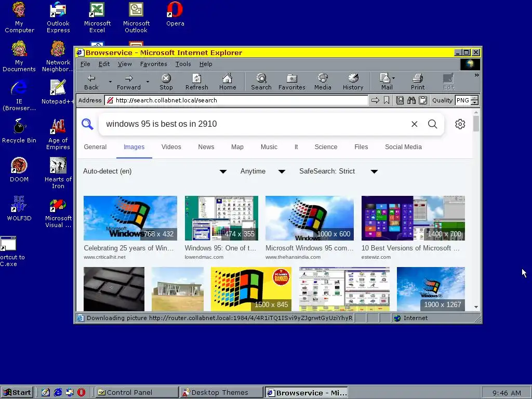
Task: Open WOLF3D desktop icon
Action: point(19,208)
